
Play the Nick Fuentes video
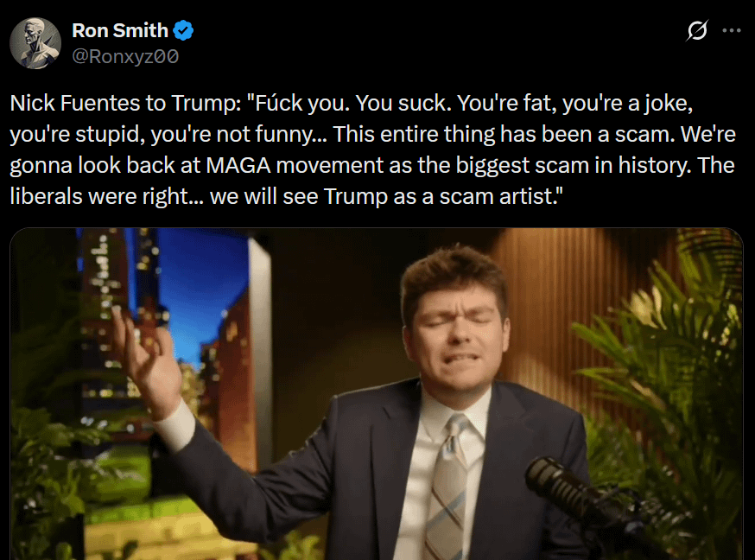377,394
